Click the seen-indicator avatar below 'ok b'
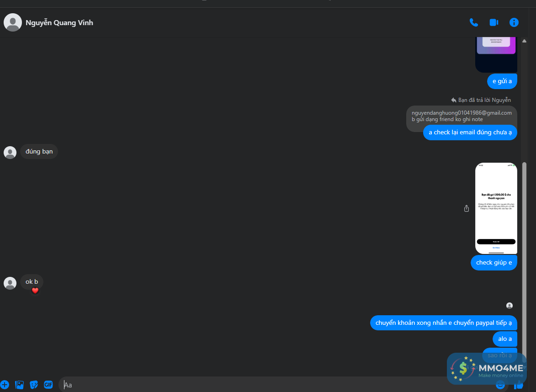 click(509, 306)
